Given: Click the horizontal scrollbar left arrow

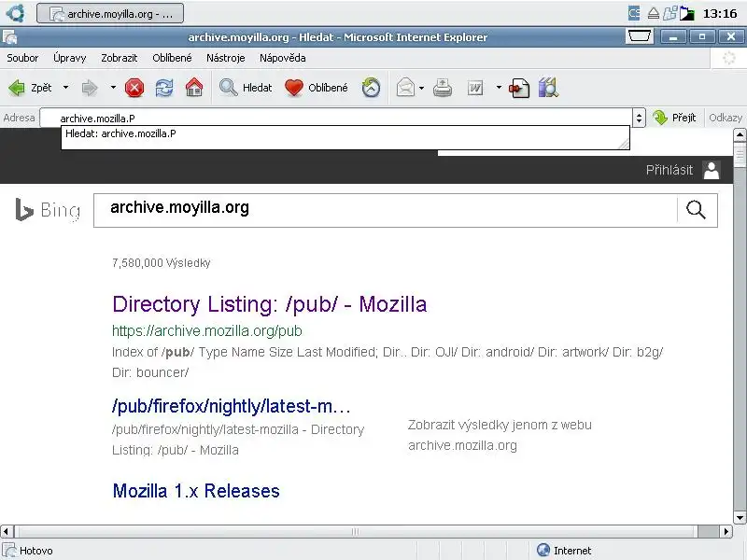Looking at the screenshot, I should pyautogui.click(x=7, y=531).
